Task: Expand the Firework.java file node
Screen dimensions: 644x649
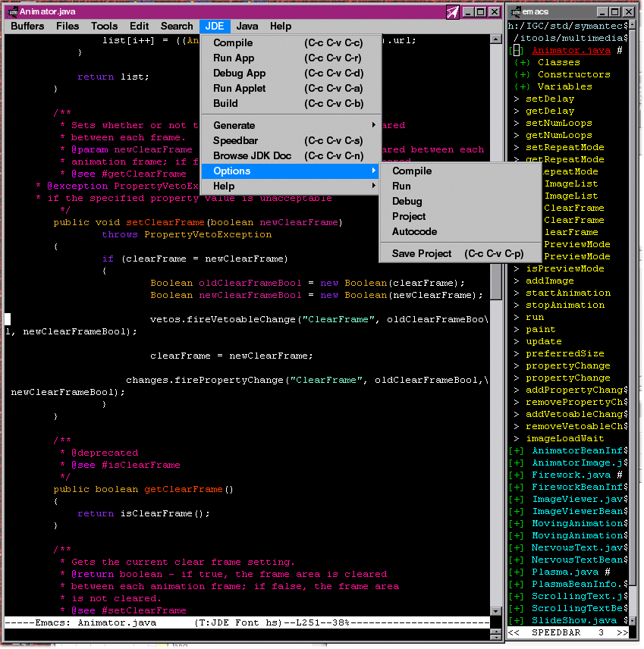Action: (x=517, y=475)
